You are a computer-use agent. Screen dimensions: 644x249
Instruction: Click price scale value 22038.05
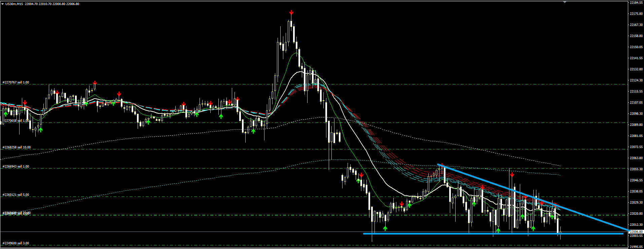[636, 191]
